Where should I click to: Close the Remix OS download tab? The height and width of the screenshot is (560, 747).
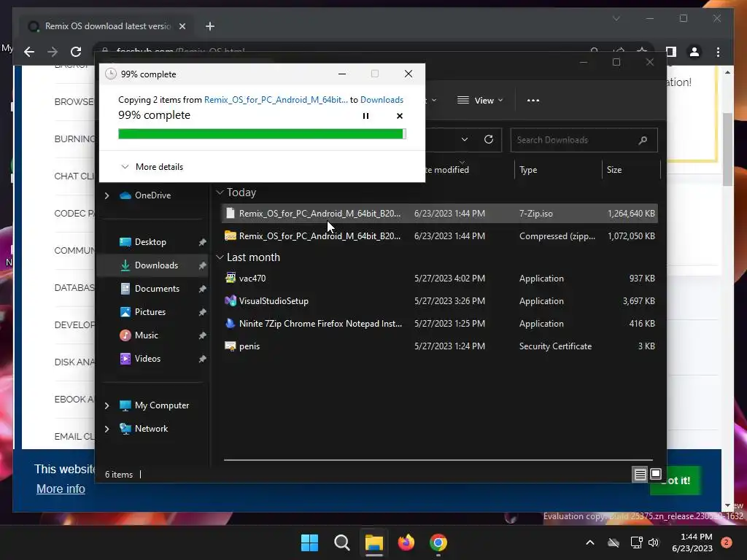point(182,26)
